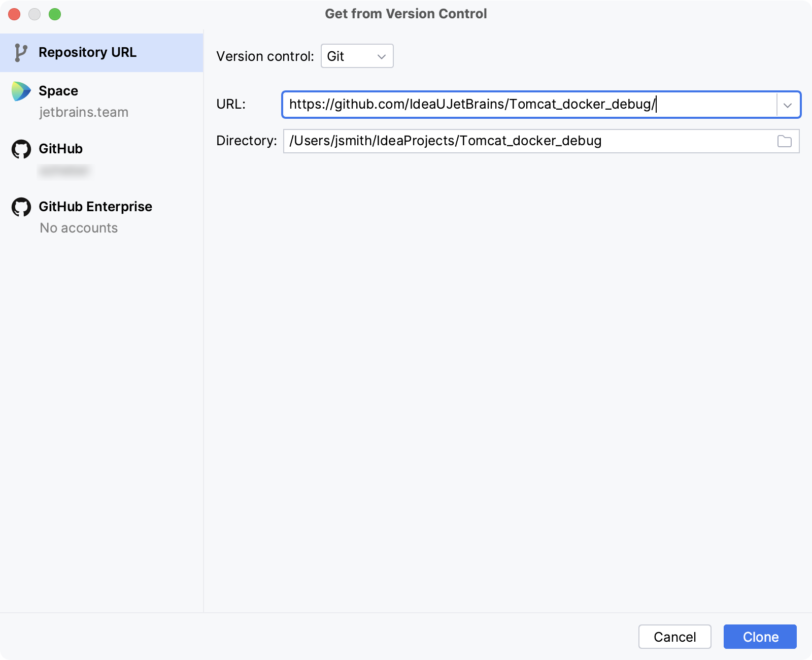
Task: Click the No accounts label under GitHub Enterprise
Action: tap(78, 228)
